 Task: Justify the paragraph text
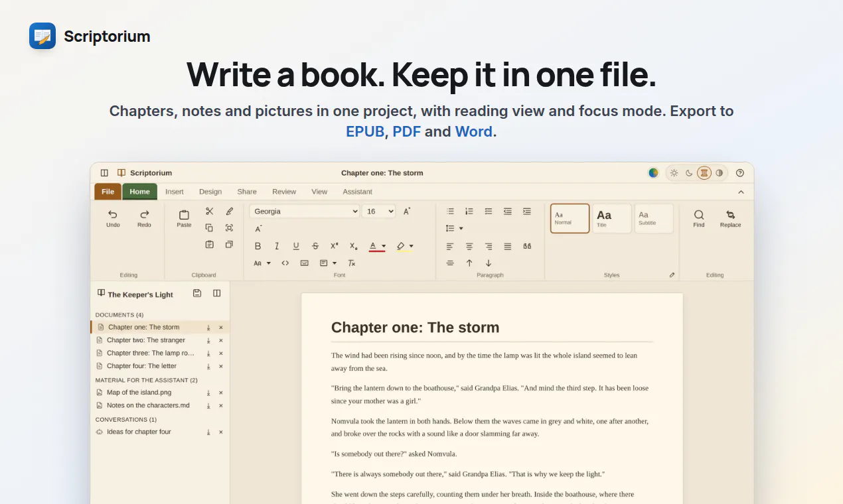tap(508, 246)
